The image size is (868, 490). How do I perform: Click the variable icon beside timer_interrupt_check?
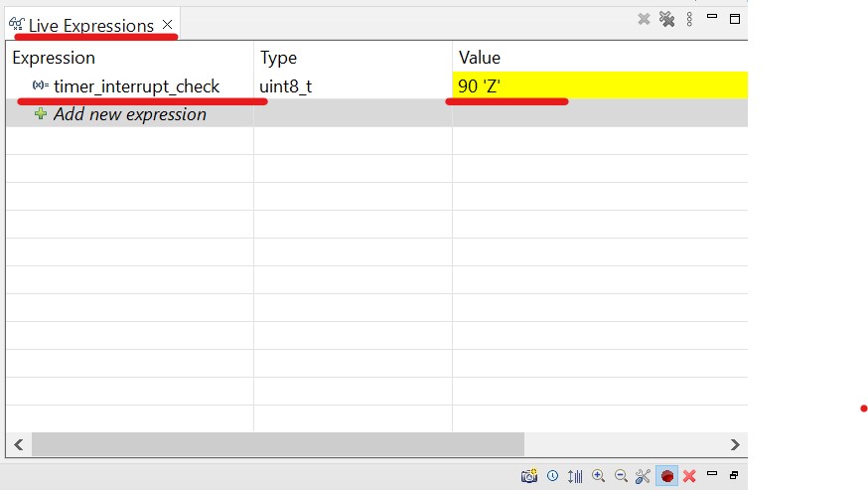coord(40,84)
